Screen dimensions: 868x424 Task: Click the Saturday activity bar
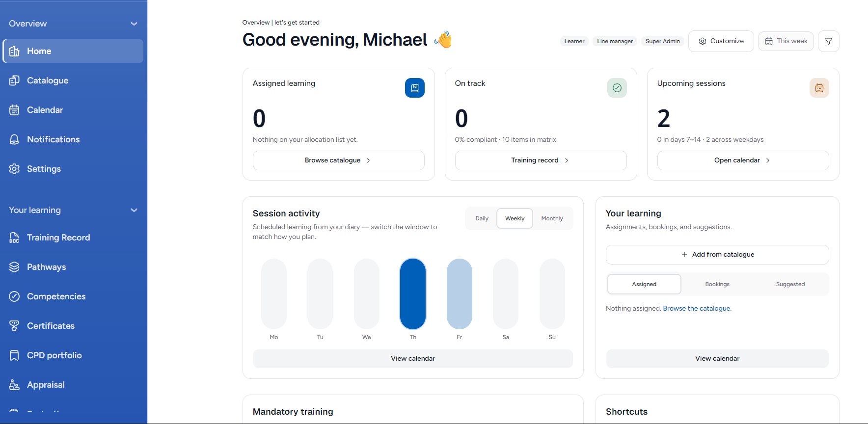pyautogui.click(x=506, y=294)
